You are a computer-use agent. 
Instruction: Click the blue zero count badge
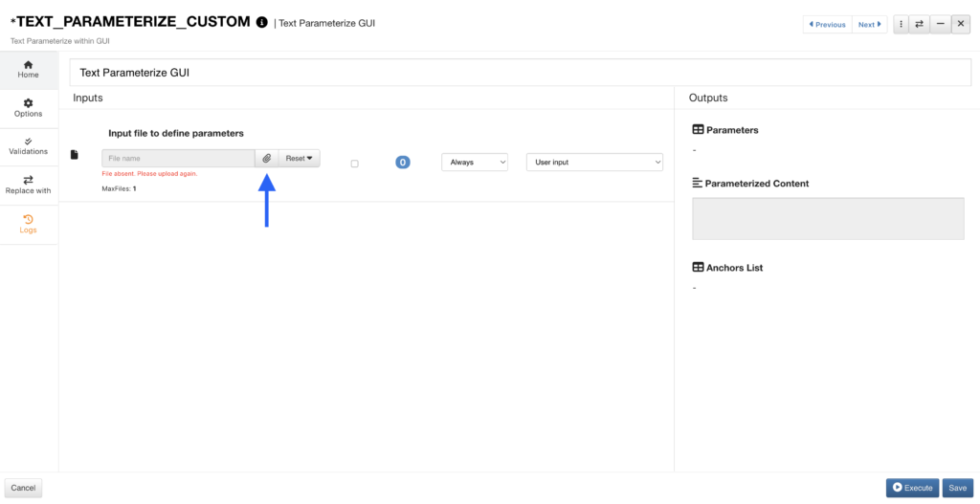click(x=403, y=163)
